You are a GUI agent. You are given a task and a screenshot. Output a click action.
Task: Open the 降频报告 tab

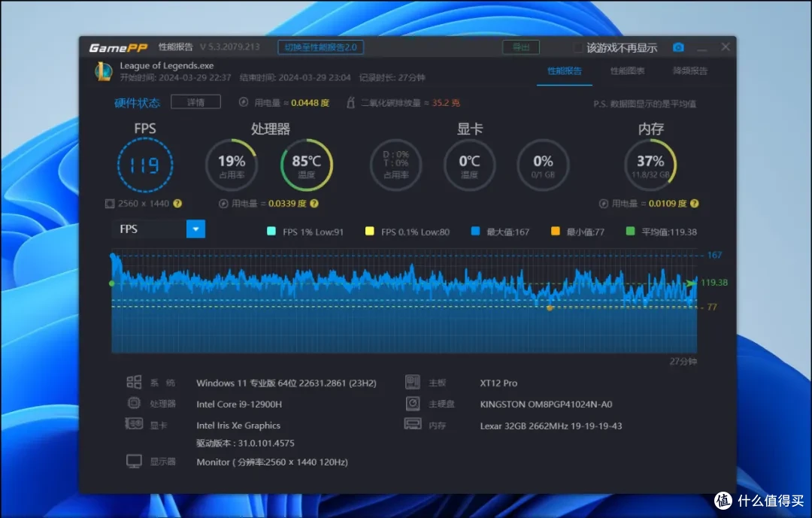689,71
